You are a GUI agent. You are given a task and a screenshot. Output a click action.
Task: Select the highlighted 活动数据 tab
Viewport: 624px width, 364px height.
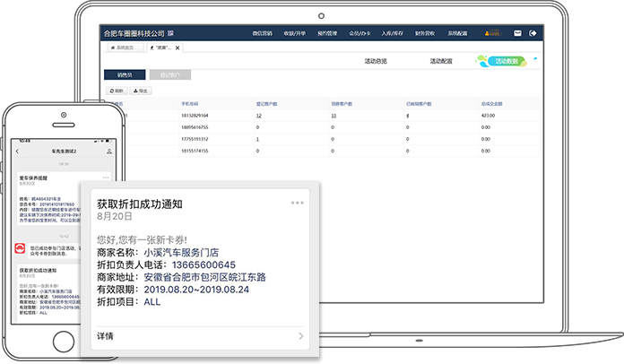(507, 61)
